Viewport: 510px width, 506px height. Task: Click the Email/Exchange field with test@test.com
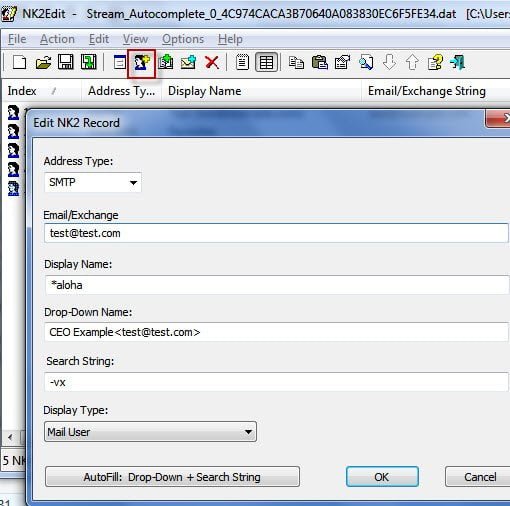coord(276,233)
